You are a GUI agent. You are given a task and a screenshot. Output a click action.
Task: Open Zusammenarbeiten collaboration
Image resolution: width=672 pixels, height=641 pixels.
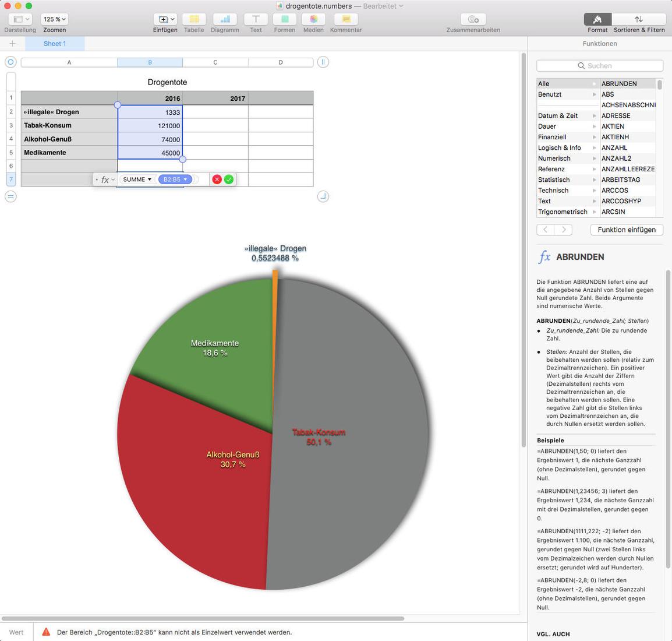(473, 19)
